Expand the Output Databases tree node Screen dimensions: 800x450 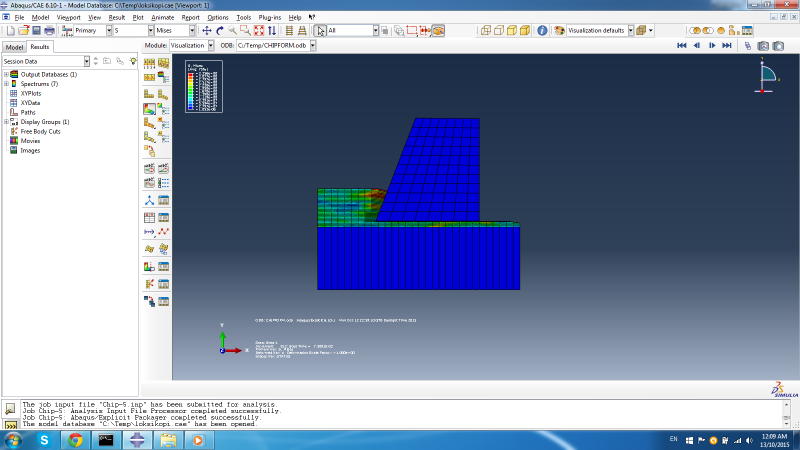(6, 74)
